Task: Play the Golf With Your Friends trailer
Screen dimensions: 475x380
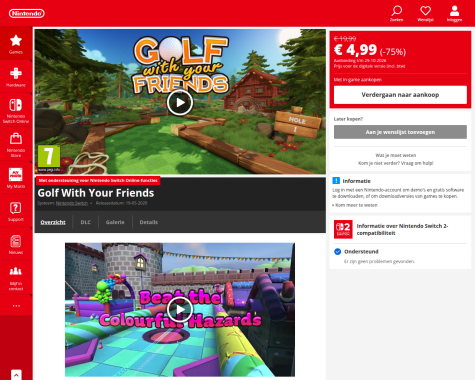Action: (x=180, y=102)
